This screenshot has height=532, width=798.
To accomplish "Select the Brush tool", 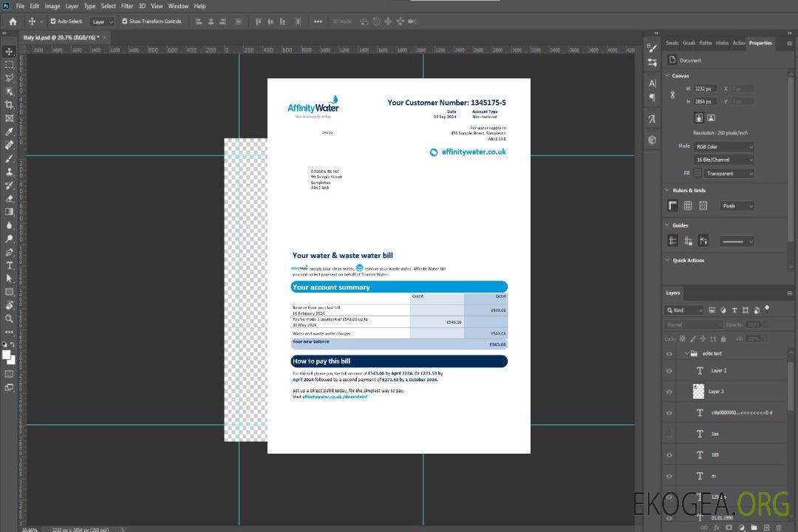I will point(9,158).
